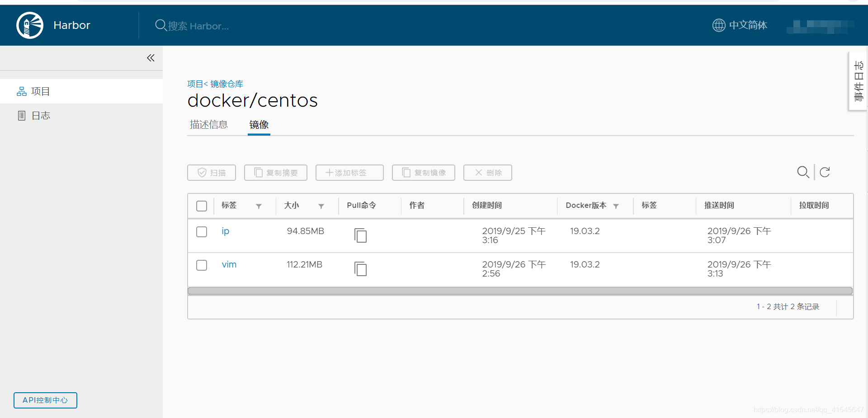Open 日志 in sidebar

tap(81, 116)
